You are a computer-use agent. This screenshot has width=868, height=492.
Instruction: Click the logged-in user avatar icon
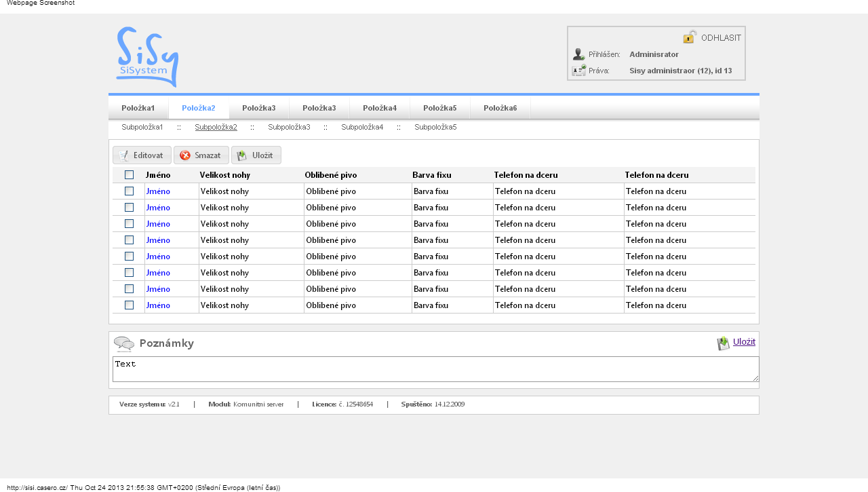coord(578,54)
